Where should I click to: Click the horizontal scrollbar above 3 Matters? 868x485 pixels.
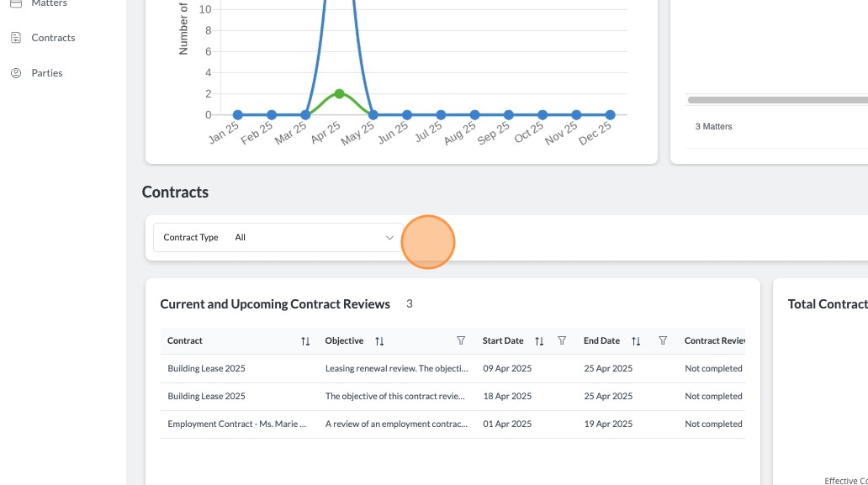coord(777,100)
